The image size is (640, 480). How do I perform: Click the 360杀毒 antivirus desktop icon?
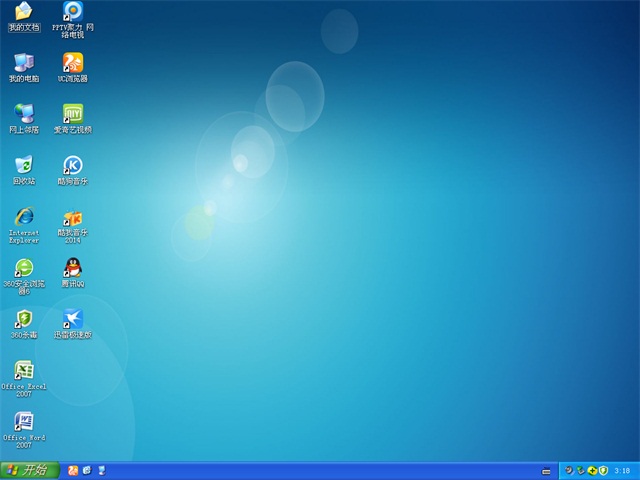pyautogui.click(x=23, y=319)
